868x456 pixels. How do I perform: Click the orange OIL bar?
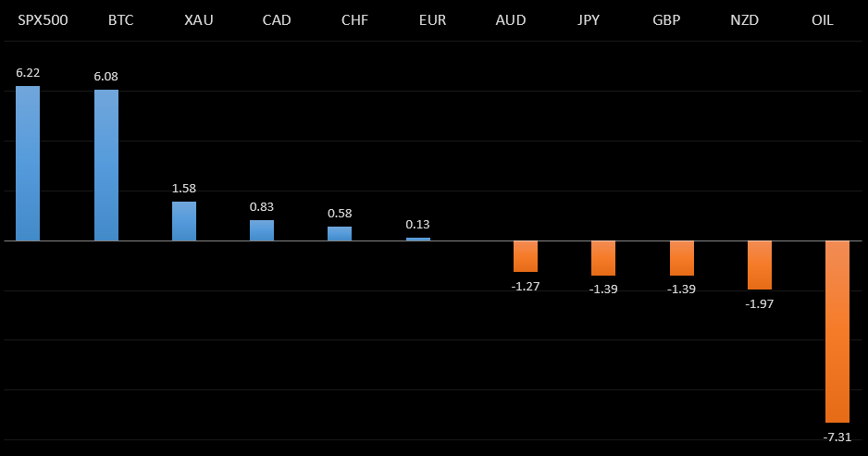tap(837, 330)
